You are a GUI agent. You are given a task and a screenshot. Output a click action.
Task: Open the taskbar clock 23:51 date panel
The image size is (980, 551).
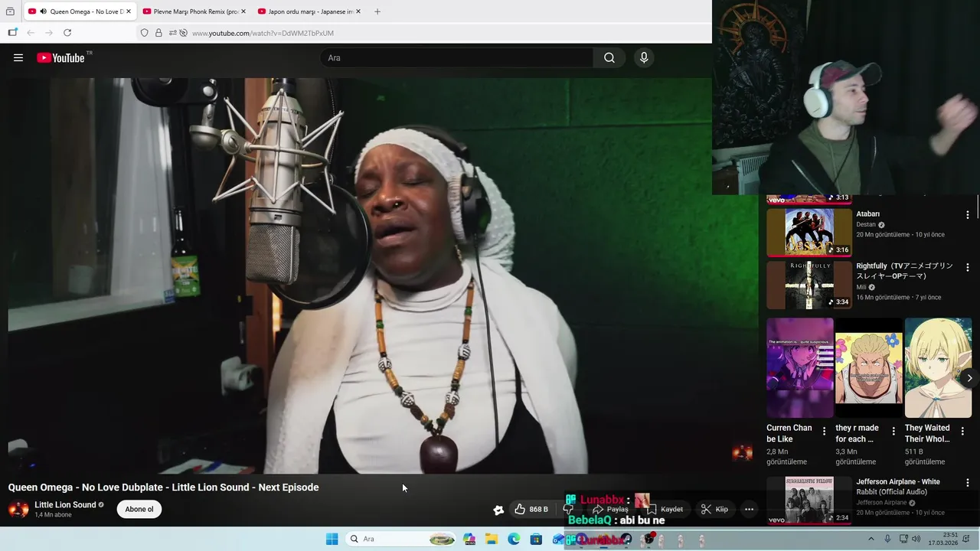click(x=945, y=539)
